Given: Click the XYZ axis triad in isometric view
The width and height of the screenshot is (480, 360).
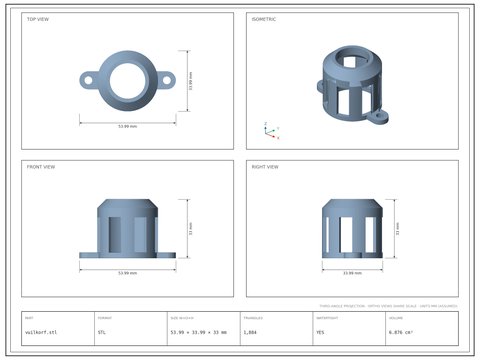Looking at the screenshot, I should pos(271,131).
